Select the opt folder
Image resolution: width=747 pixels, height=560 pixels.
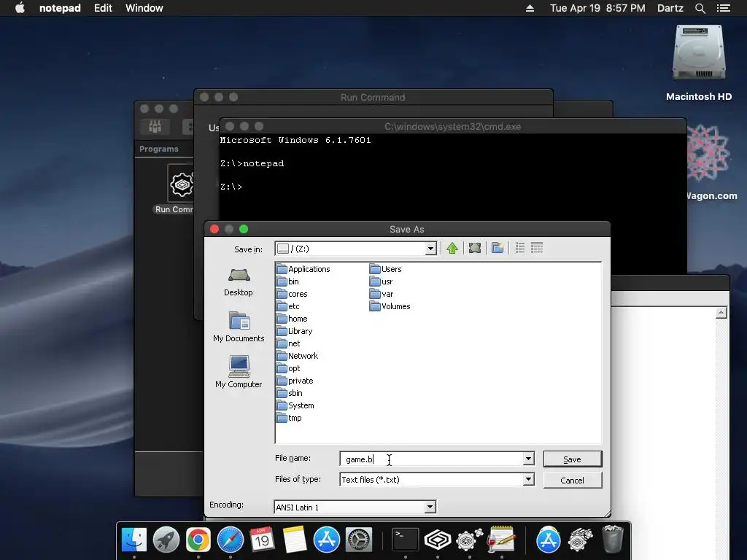(289, 368)
